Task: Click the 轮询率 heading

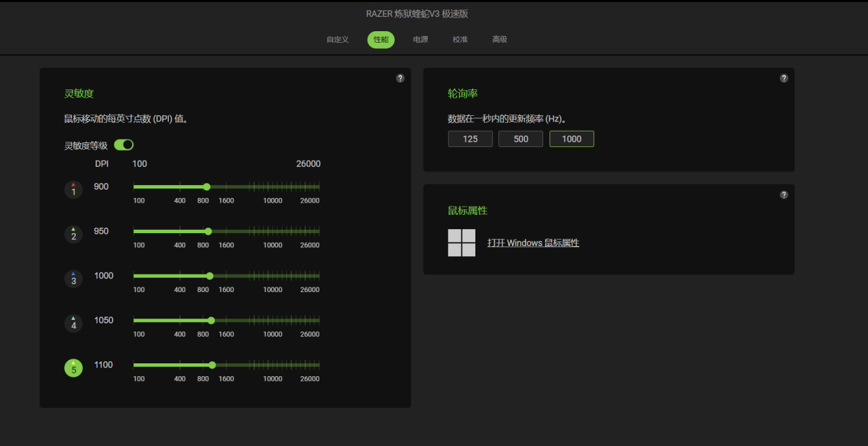Action: 463,94
